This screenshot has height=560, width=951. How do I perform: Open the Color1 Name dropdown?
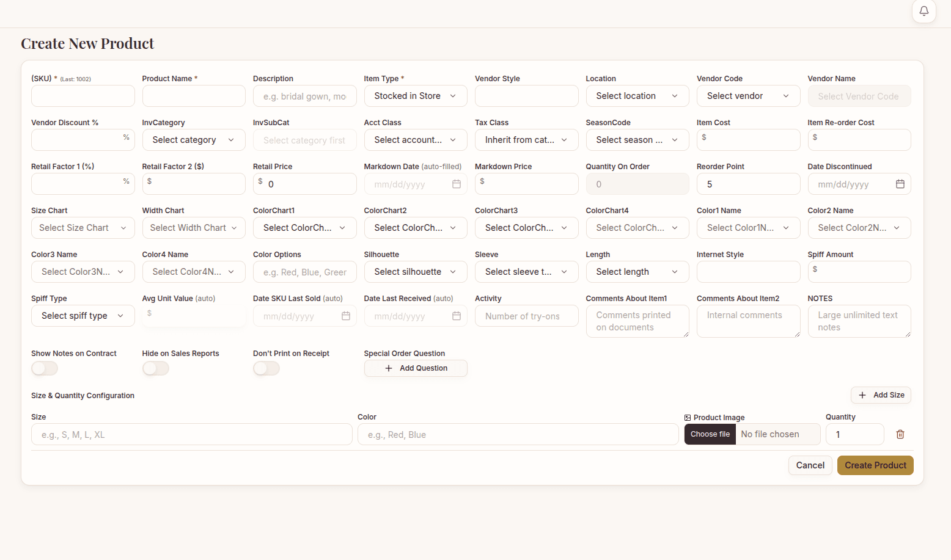(x=748, y=228)
